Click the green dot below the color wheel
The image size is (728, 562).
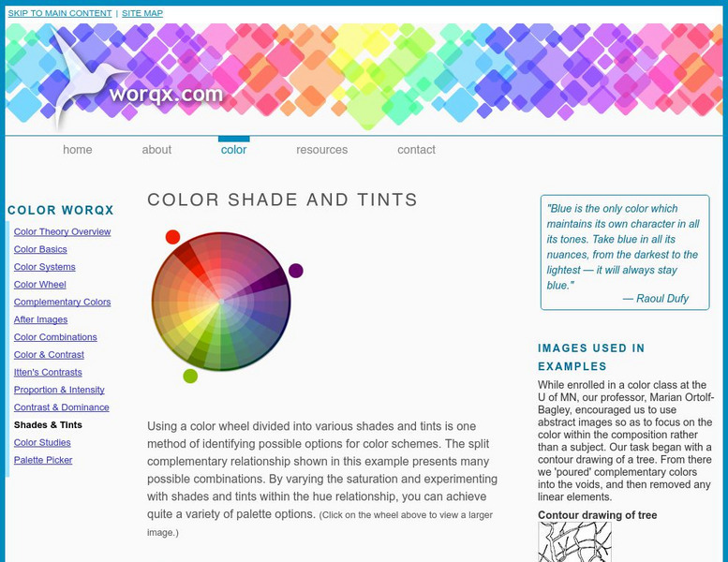(x=190, y=377)
